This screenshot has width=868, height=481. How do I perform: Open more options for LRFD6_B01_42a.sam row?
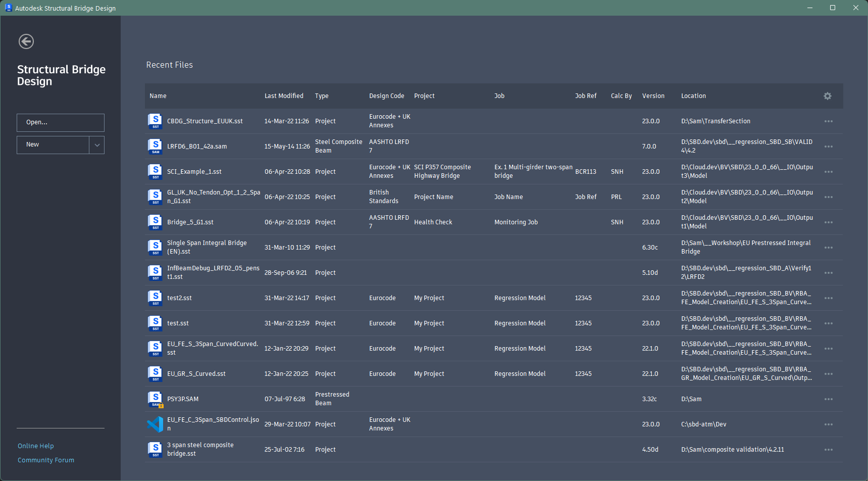coord(829,147)
